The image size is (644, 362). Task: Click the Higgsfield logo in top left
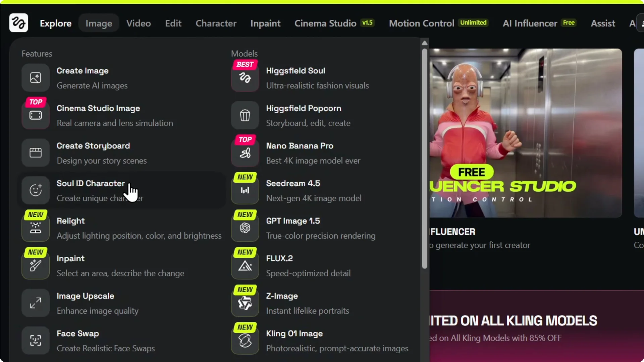18,22
